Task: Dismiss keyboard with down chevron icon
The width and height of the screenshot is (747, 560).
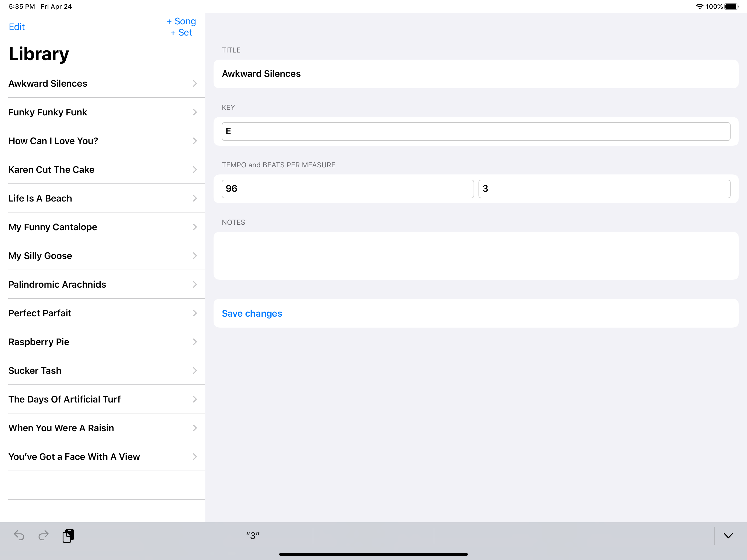Action: (x=728, y=535)
